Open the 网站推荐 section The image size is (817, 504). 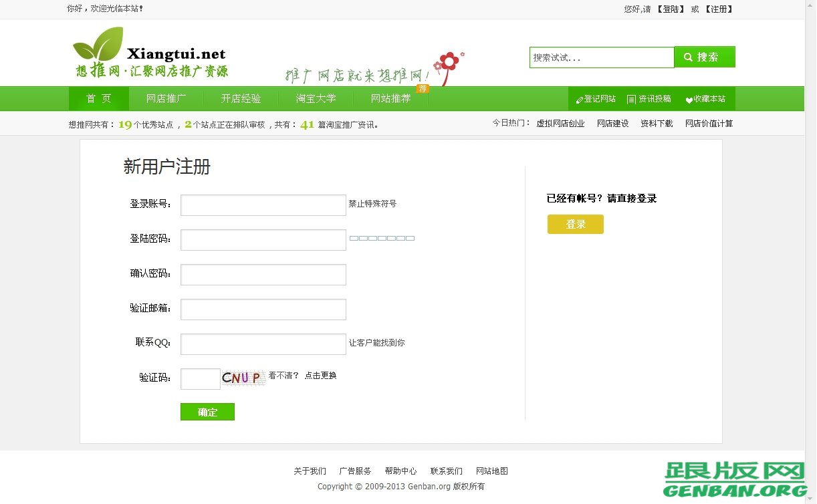point(390,98)
